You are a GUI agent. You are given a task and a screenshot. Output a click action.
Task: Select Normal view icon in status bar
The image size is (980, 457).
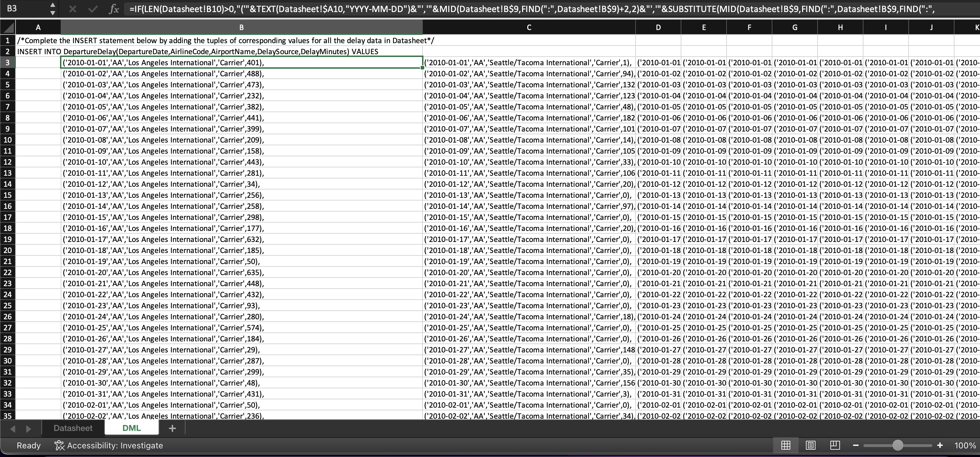[786, 445]
